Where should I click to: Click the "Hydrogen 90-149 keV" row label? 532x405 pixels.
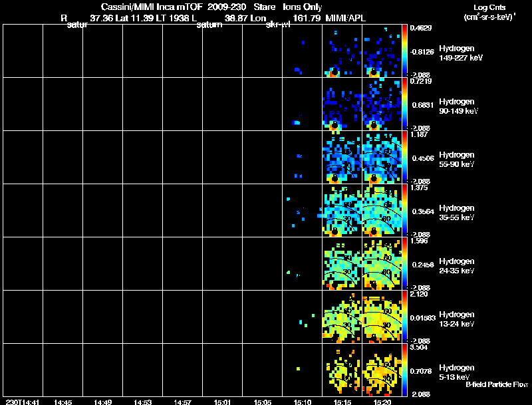tap(459, 106)
